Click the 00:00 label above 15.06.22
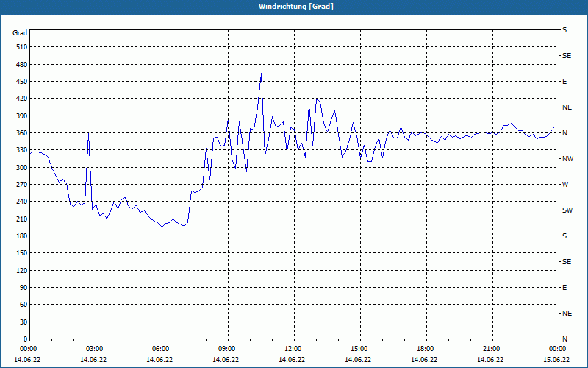Viewport: 588px width, 368px height. tap(556, 349)
